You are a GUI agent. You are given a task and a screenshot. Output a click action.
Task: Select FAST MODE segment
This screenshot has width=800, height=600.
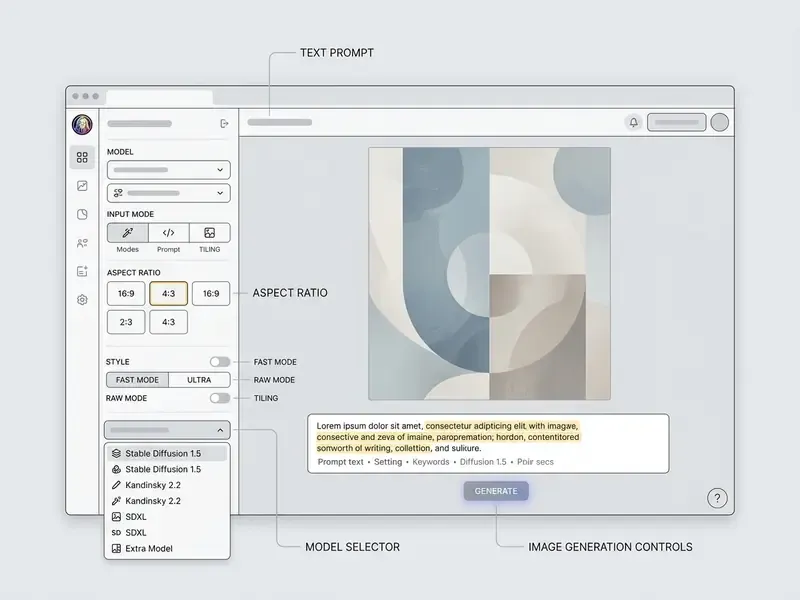point(137,380)
